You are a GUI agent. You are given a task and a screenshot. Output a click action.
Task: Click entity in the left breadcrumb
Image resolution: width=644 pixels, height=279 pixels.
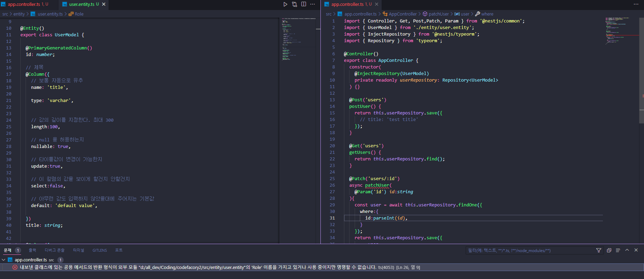coord(19,14)
